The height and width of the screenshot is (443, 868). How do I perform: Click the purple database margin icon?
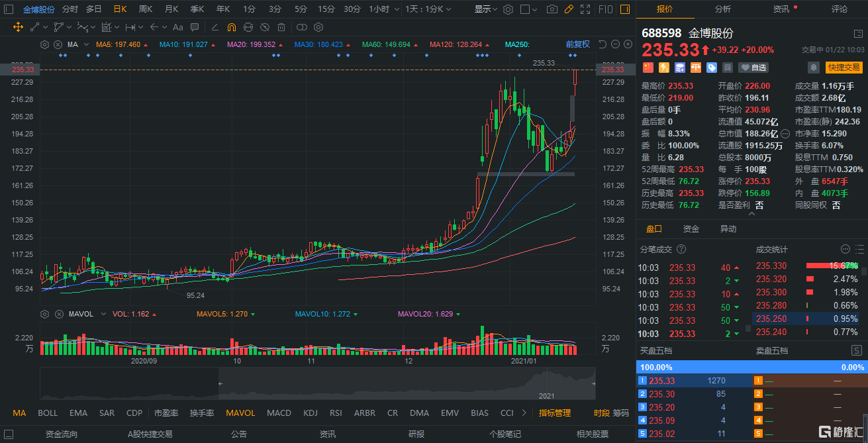pos(680,68)
